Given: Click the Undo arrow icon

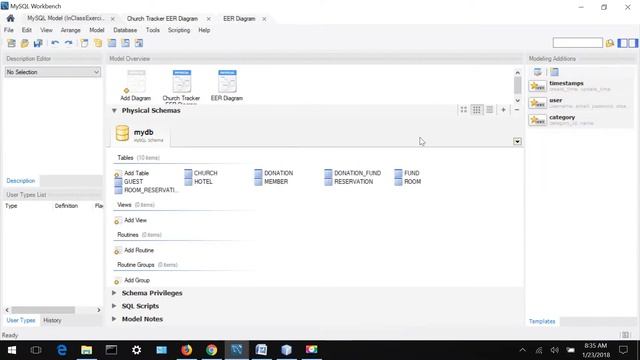Looking at the screenshot, I should [x=55, y=43].
